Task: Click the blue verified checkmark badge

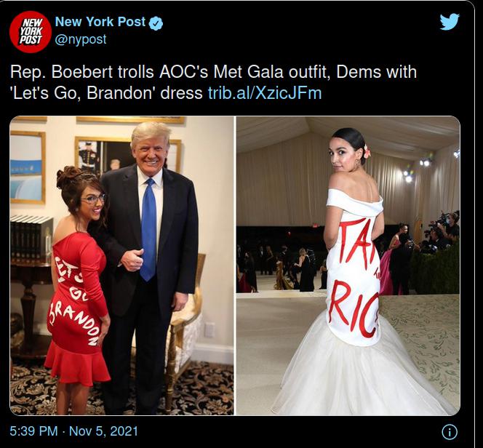Action: [x=156, y=23]
